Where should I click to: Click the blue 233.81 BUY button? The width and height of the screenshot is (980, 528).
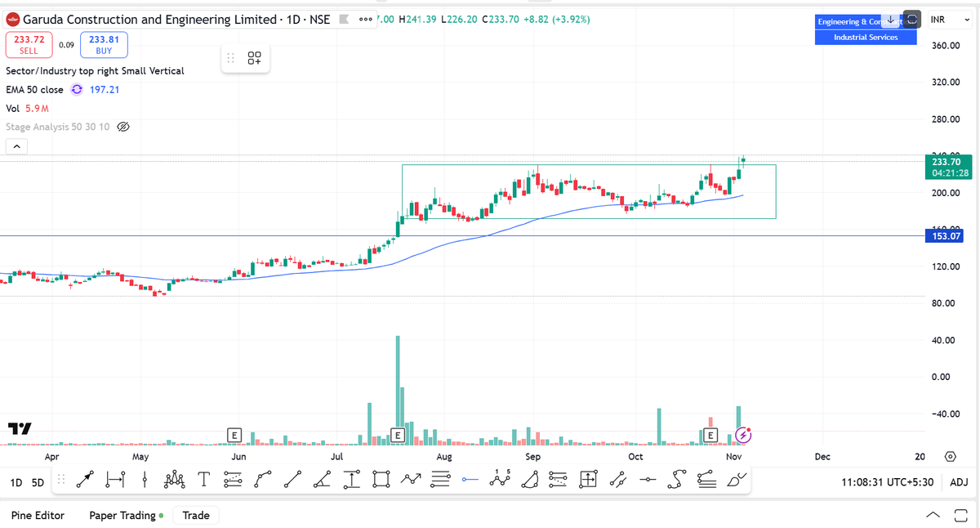pos(104,44)
